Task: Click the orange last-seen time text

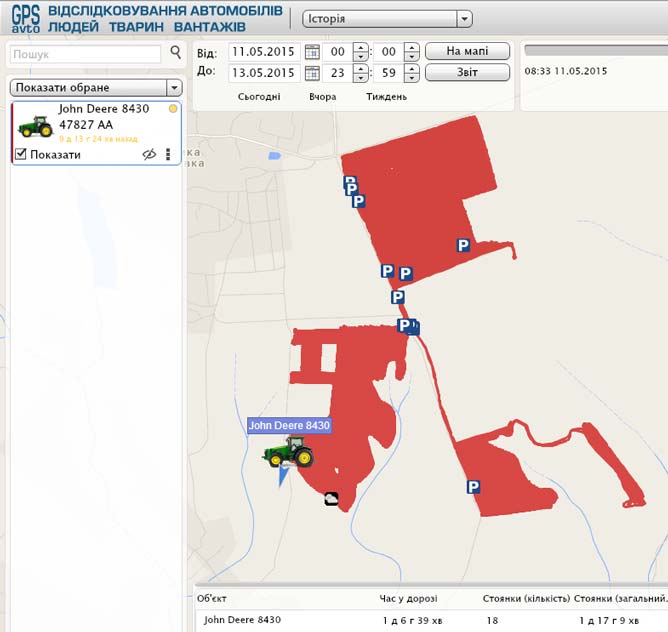Action: pyautogui.click(x=98, y=139)
